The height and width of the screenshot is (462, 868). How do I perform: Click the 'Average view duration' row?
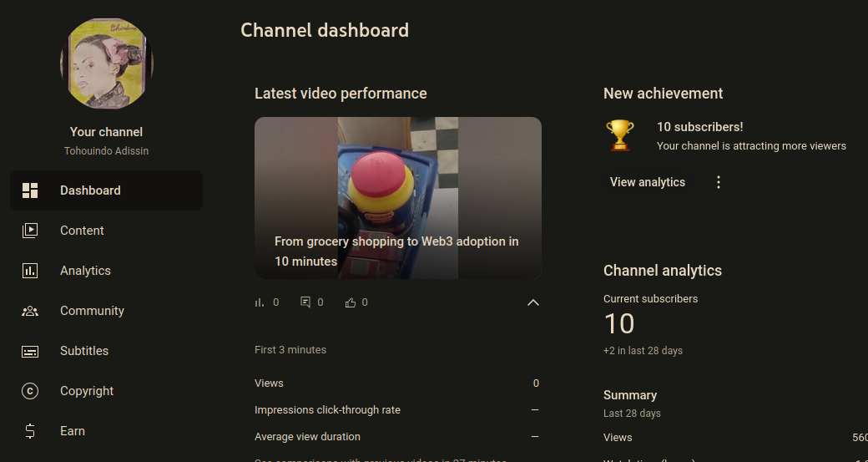coord(397,436)
